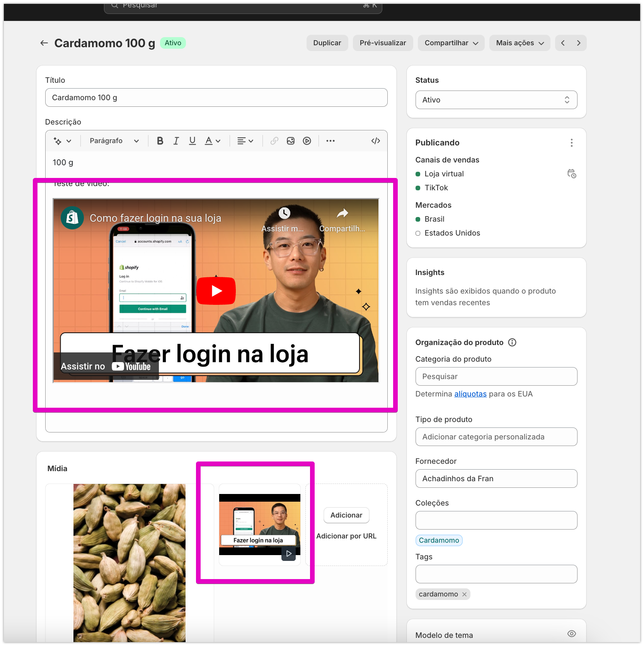This screenshot has height=646, width=644.
Task: Open the text color picker
Action: (x=212, y=141)
